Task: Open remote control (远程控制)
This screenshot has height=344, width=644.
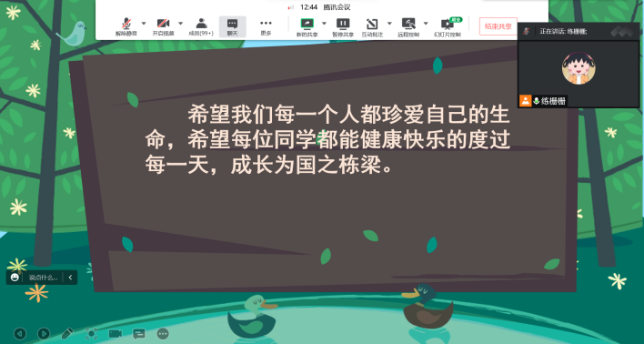Action: click(x=408, y=27)
